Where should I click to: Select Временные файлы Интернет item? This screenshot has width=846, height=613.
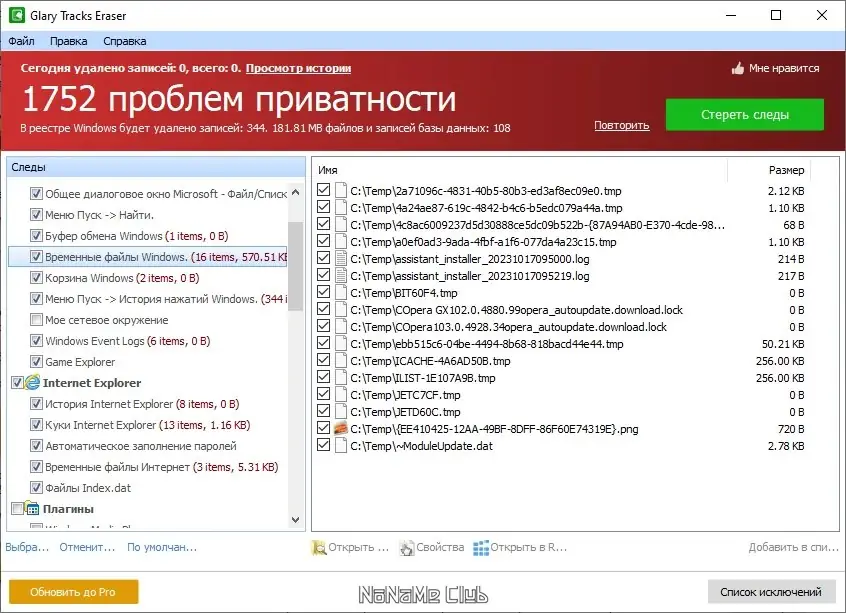(161, 467)
